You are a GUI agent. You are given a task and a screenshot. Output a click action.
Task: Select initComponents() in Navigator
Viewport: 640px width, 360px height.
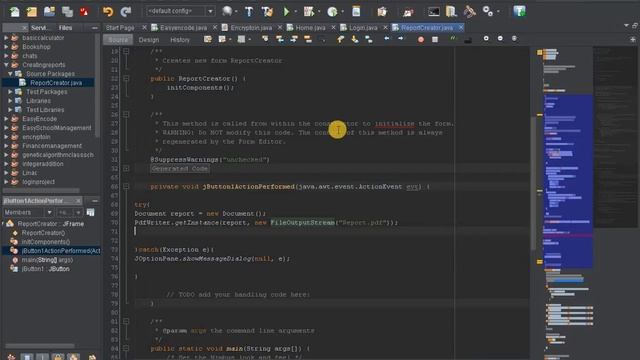tap(45, 242)
